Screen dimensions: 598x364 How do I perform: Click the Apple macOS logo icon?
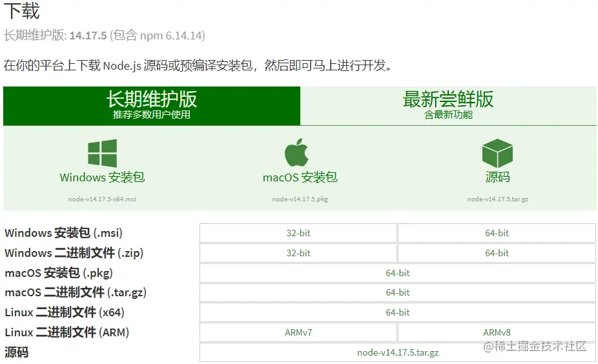click(x=296, y=152)
